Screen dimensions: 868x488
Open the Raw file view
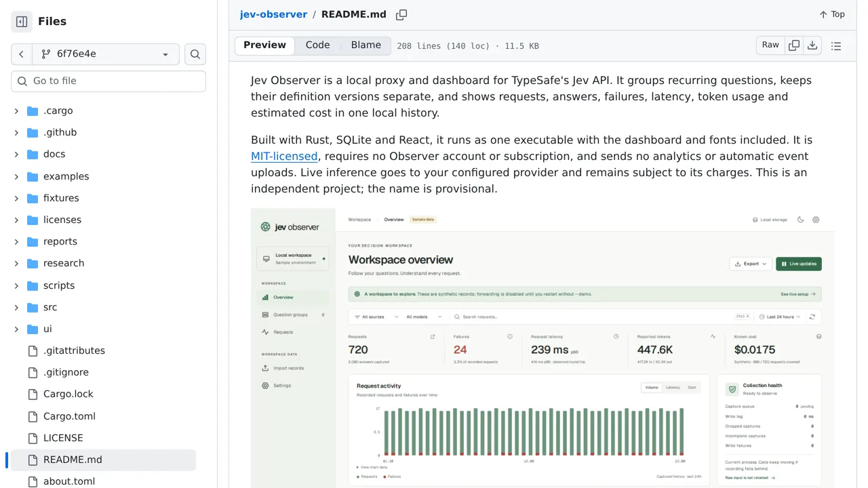(770, 45)
